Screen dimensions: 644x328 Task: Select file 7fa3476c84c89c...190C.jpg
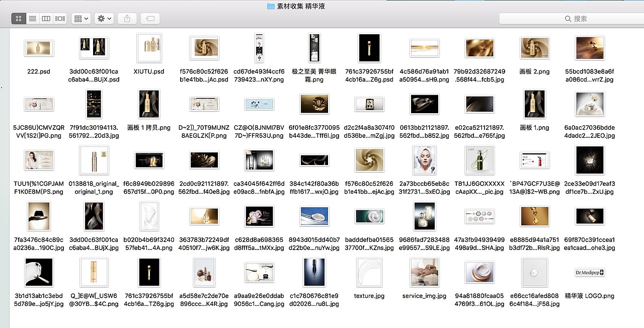click(39, 216)
